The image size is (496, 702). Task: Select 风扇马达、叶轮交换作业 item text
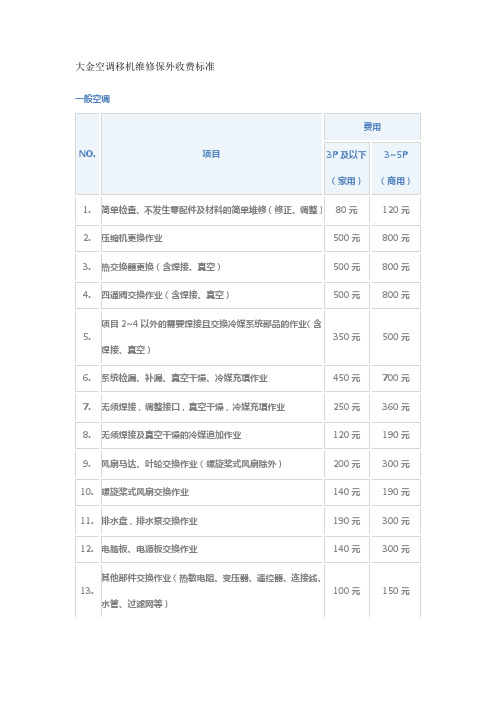pos(192,464)
